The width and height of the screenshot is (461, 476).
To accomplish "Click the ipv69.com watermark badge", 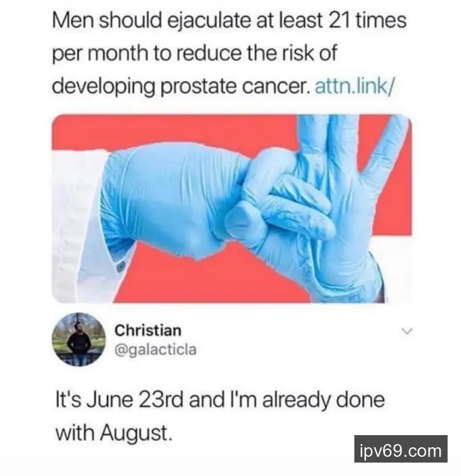I will pyautogui.click(x=400, y=449).
